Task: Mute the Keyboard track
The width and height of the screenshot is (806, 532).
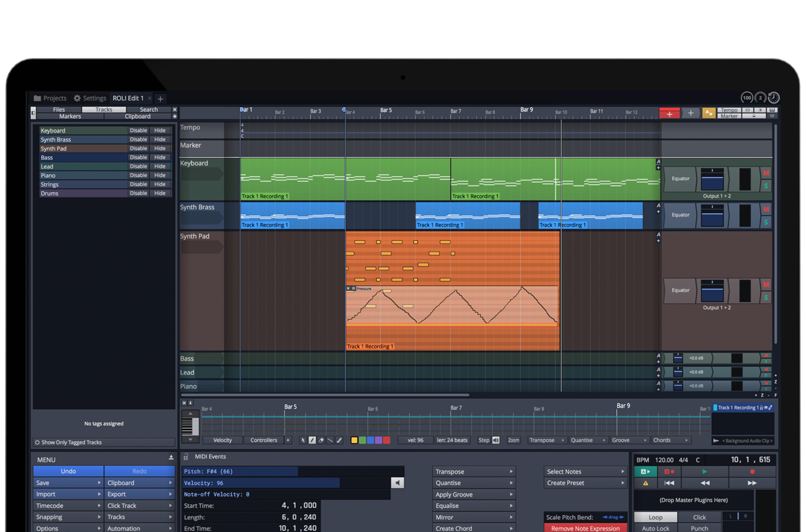Action: (x=766, y=173)
